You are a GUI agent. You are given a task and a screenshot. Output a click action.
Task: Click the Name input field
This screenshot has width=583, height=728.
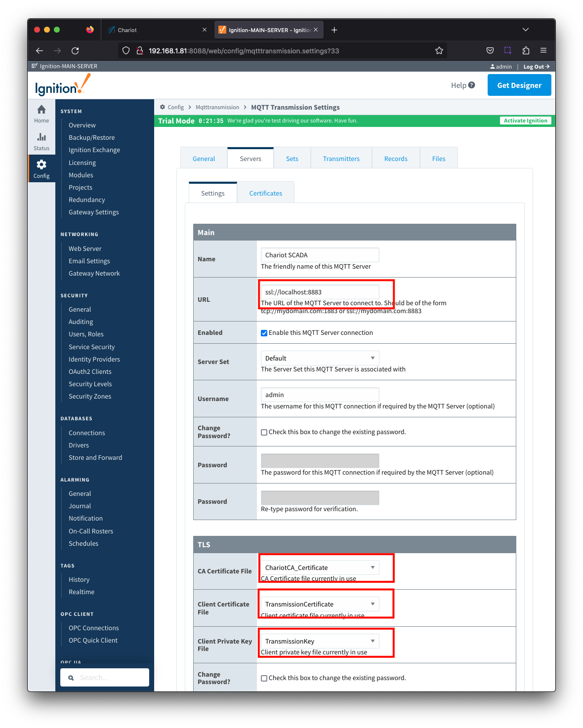(x=320, y=255)
